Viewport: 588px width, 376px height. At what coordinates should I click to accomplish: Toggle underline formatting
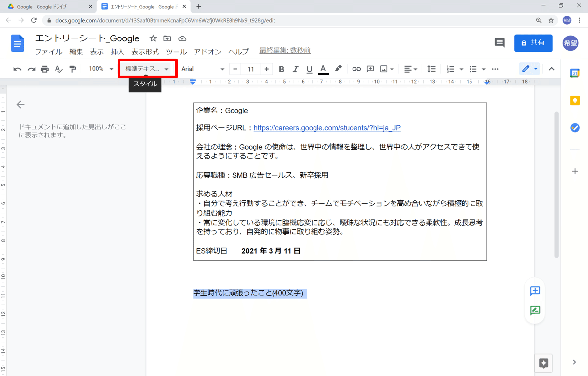(309, 69)
